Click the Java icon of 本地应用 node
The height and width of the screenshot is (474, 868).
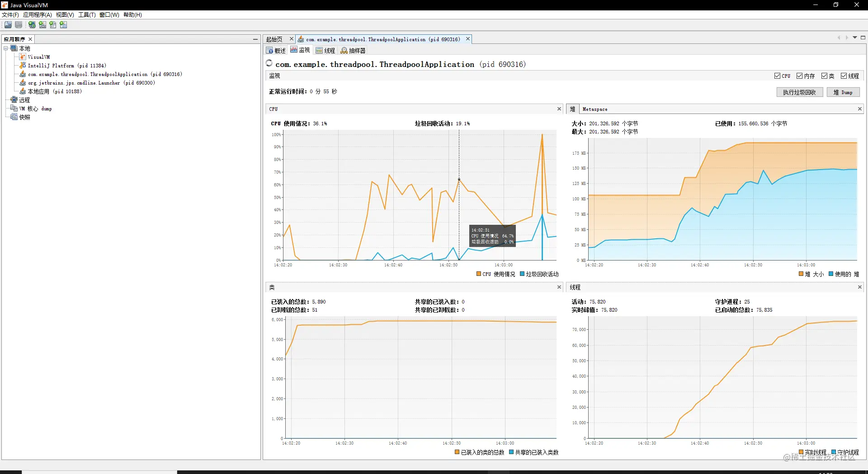tap(23, 91)
